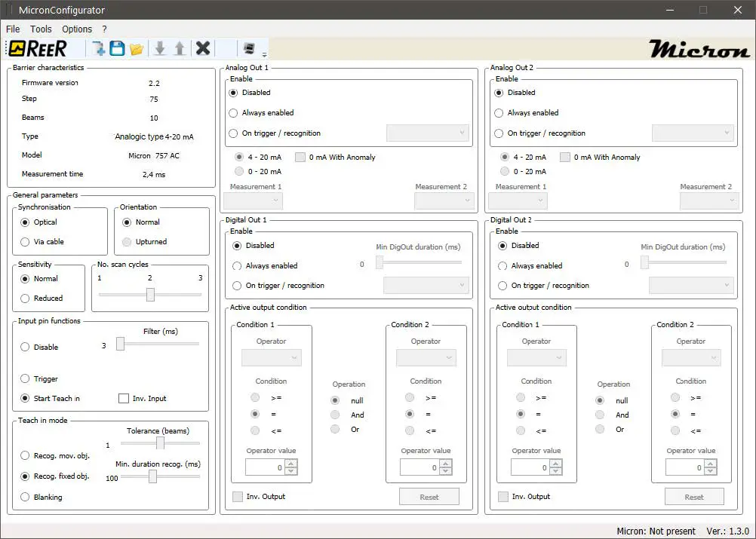Viewport: 756px width, 539px height.
Task: Select Via cable synchronisation
Action: click(26, 242)
